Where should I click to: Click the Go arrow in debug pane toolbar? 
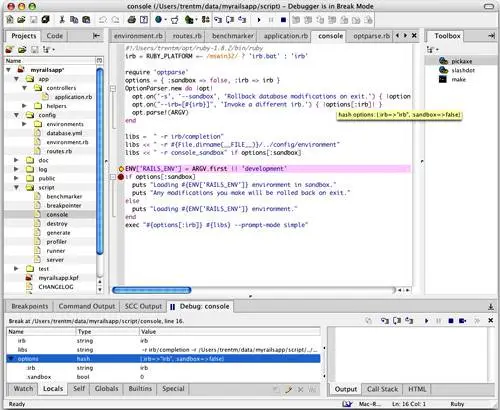[x=426, y=321]
